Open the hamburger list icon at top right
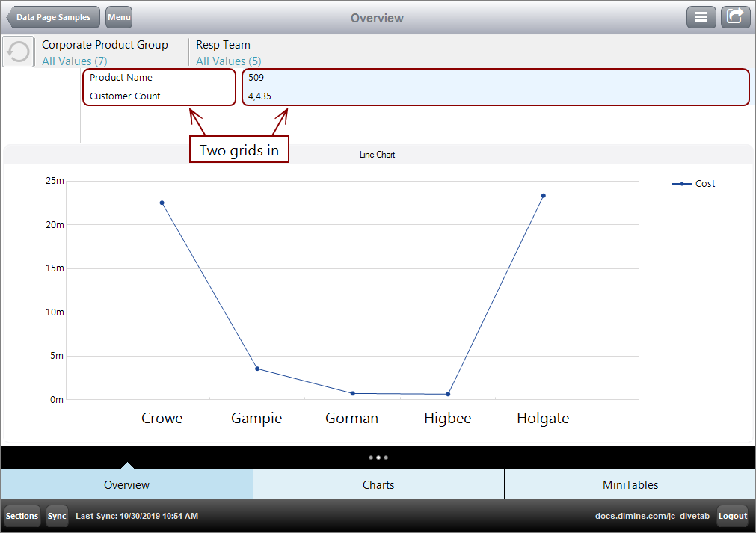Viewport: 756px width, 533px height. [x=701, y=16]
